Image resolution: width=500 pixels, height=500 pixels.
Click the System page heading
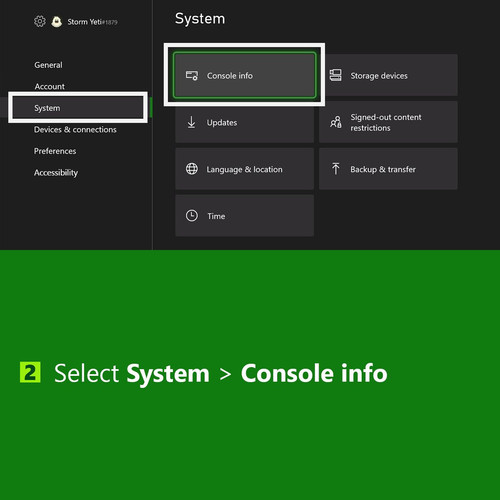(x=200, y=19)
